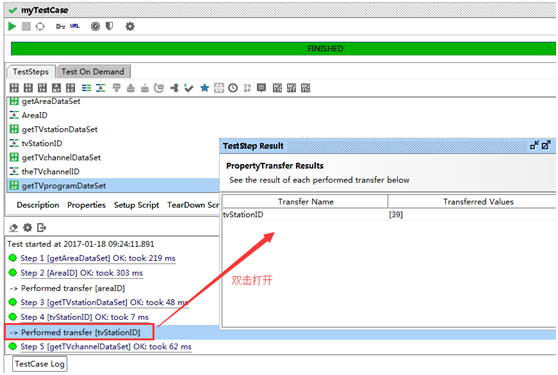This screenshot has width=558, height=375.
Task: Open Step 1 getAreaDataSet result link
Action: 98,258
